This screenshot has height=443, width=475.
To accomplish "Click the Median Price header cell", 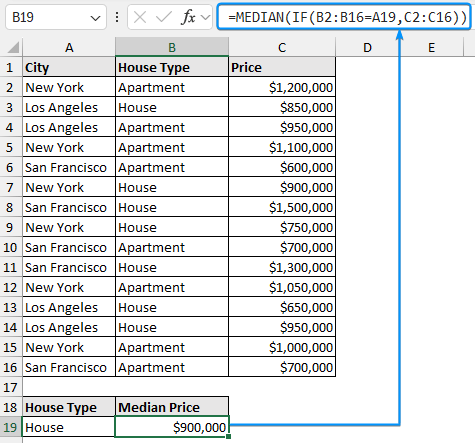I will pos(172,407).
